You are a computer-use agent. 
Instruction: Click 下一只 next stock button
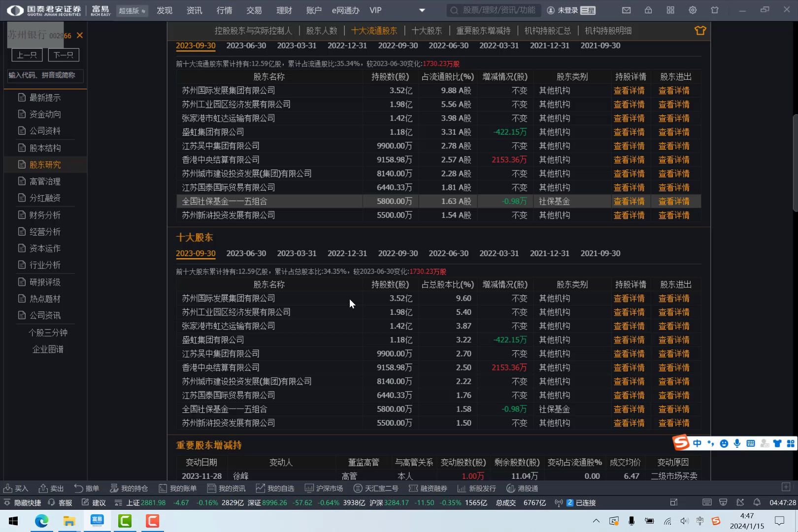64,55
